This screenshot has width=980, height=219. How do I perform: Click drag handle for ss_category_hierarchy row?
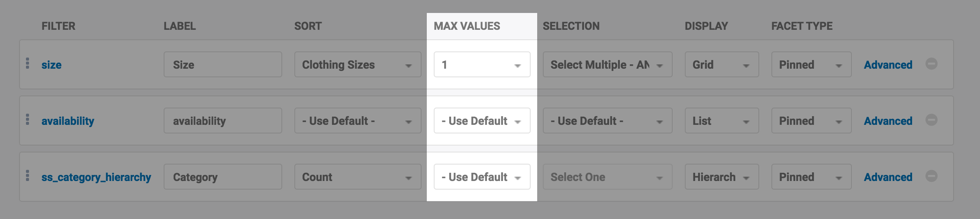click(28, 176)
